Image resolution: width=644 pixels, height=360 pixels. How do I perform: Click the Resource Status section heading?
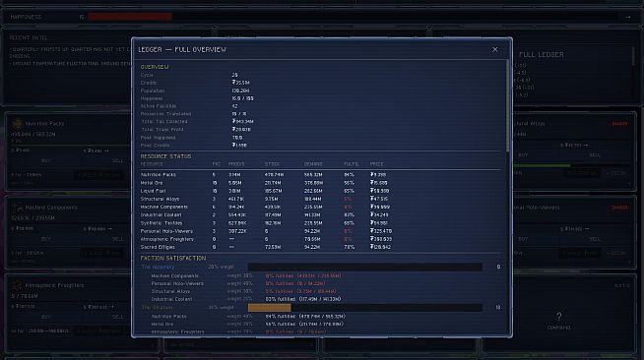coord(165,156)
